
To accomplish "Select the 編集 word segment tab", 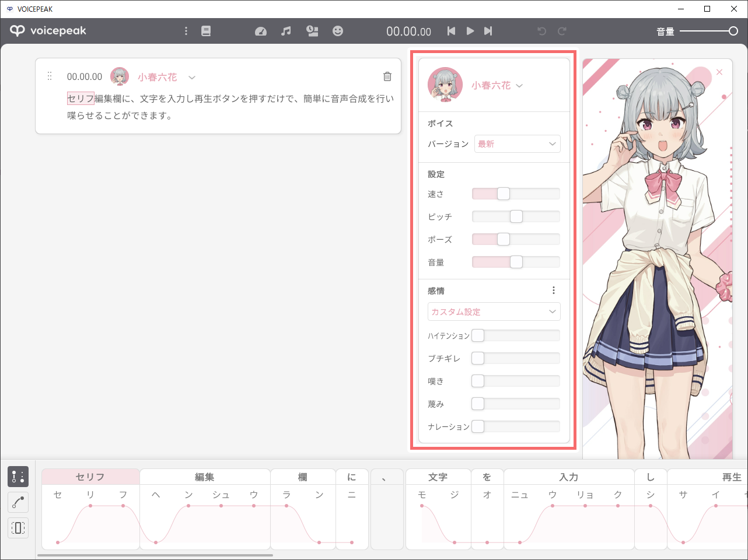I will (205, 477).
